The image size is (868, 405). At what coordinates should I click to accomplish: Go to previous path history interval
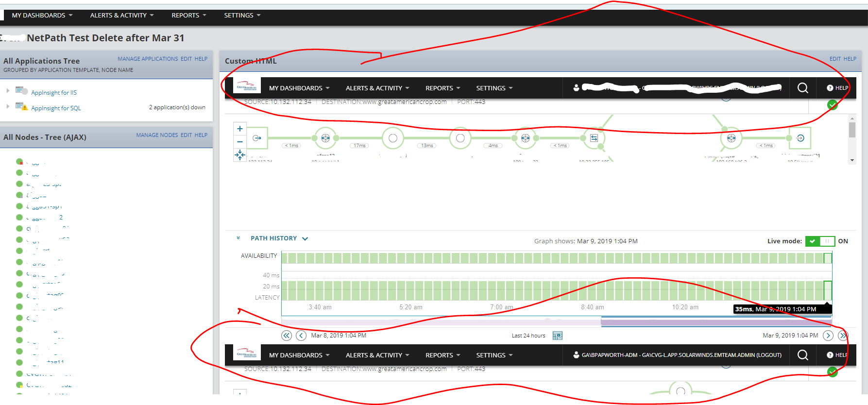301,336
